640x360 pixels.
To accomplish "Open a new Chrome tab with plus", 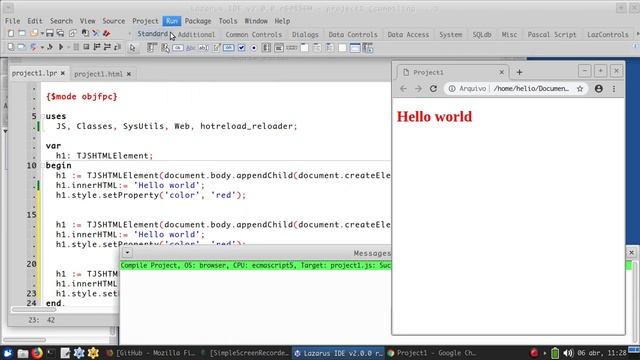I will coord(519,72).
